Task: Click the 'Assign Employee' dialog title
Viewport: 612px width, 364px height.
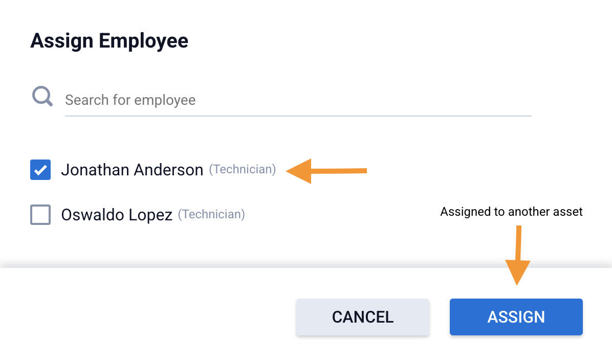Action: pos(110,40)
